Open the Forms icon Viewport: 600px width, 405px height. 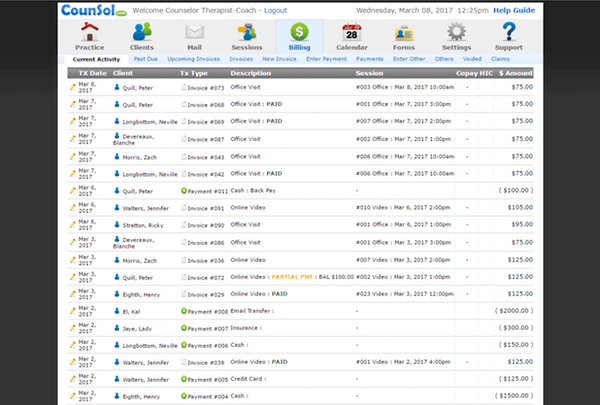(404, 34)
